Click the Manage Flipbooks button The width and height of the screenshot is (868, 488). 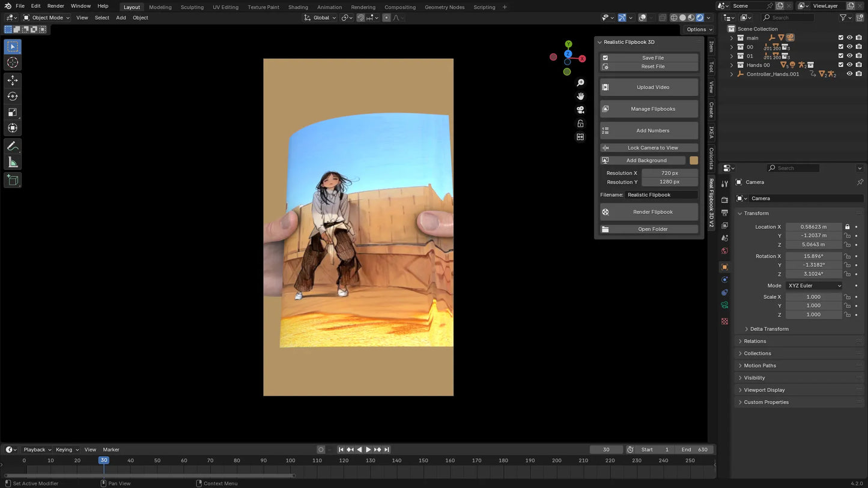(x=649, y=109)
